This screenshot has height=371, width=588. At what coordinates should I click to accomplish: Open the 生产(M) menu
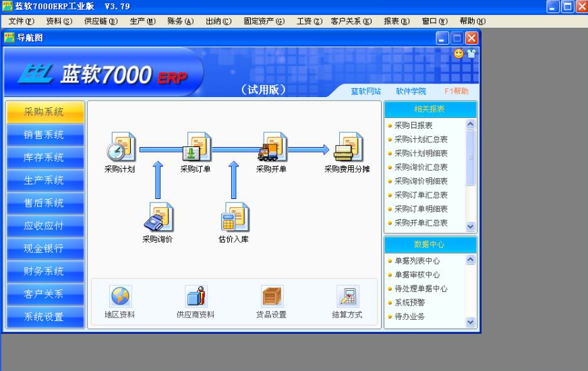coord(142,22)
